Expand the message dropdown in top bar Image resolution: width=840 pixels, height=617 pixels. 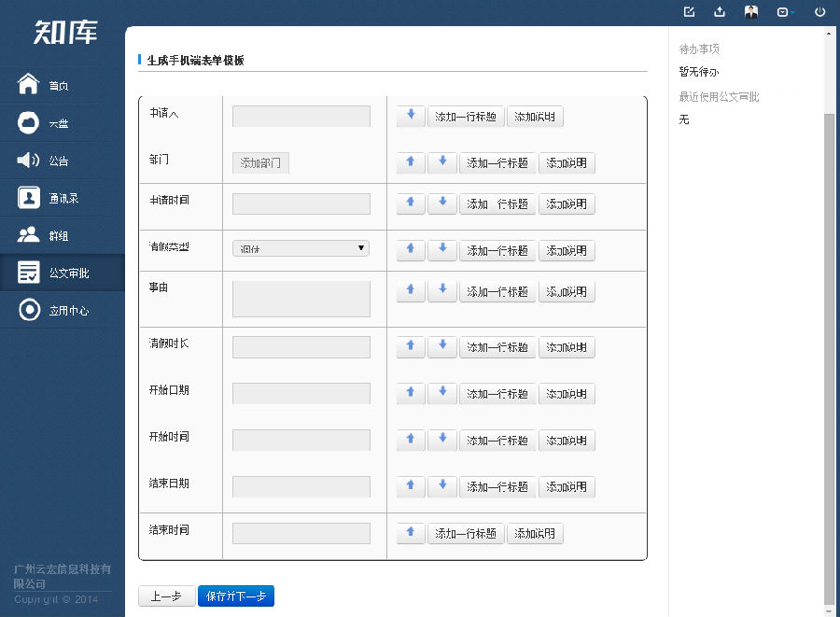785,12
